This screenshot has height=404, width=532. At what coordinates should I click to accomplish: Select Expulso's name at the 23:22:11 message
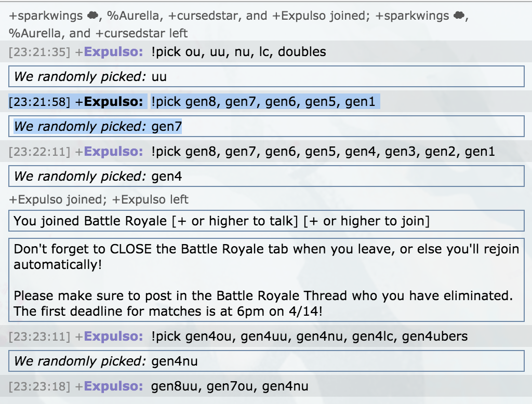pyautogui.click(x=113, y=151)
